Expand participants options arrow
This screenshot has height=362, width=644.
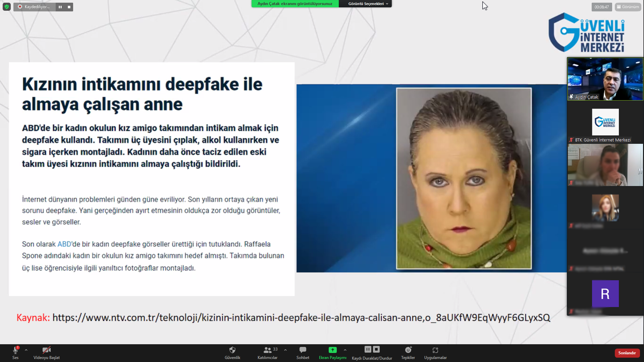(285, 350)
